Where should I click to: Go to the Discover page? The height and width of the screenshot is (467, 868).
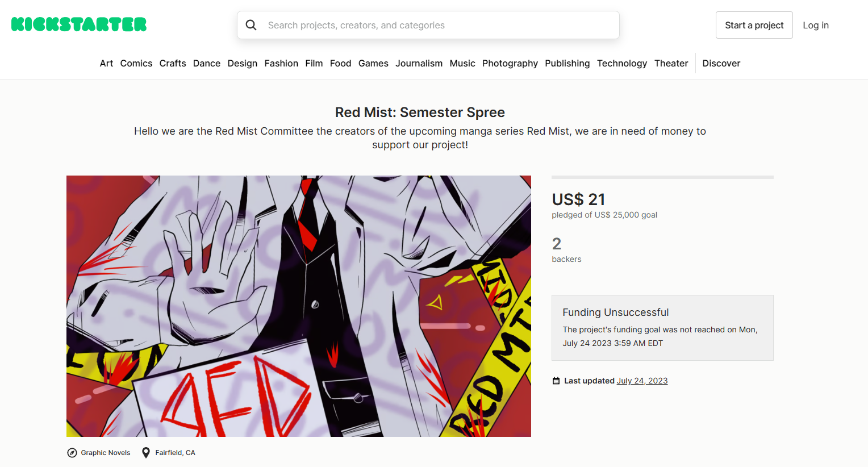coord(721,63)
